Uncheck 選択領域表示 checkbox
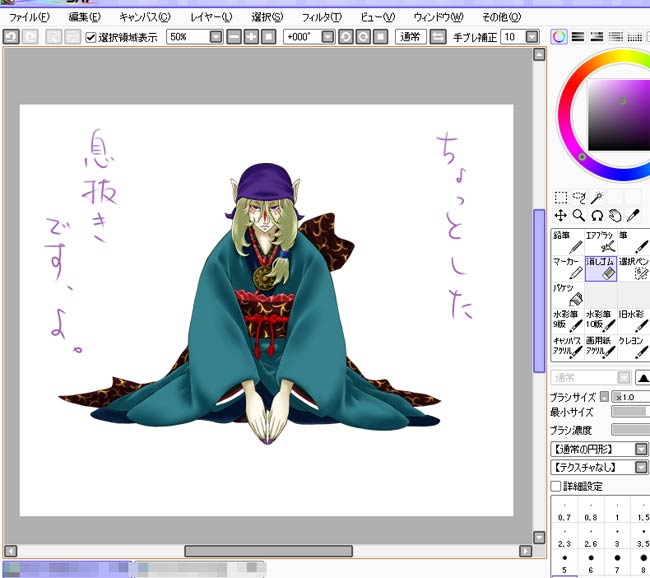The height and width of the screenshot is (578, 650). click(x=90, y=37)
